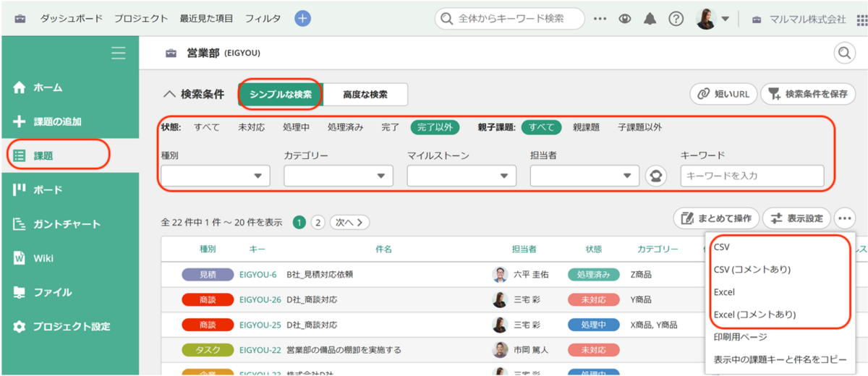Select status filter 完了
Image resolution: width=868 pixels, height=376 pixels.
coord(391,127)
